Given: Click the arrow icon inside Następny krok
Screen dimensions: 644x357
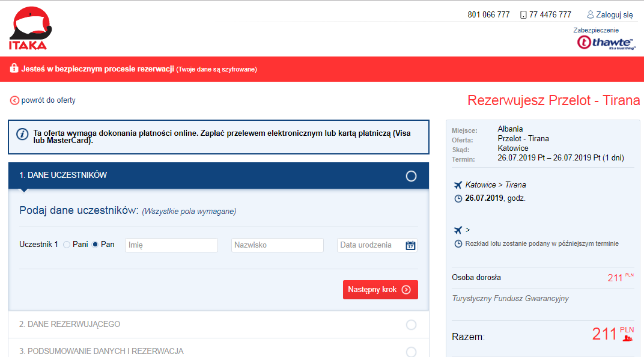Looking at the screenshot, I should [406, 290].
